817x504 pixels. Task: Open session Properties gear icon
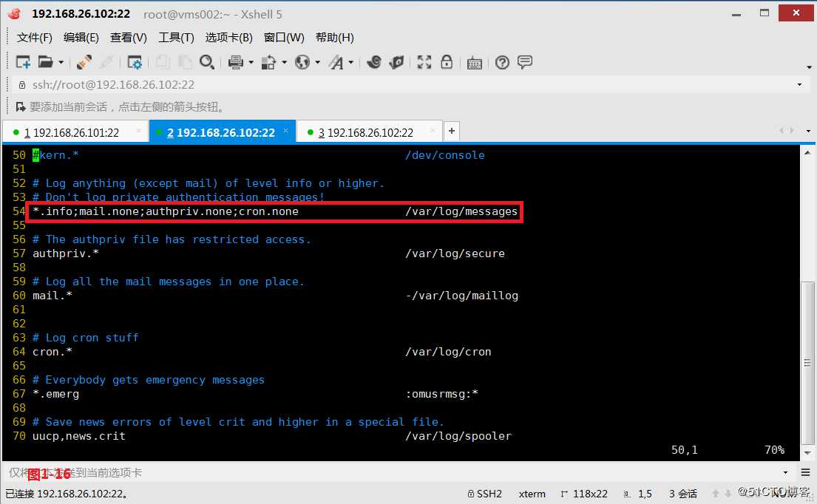135,63
